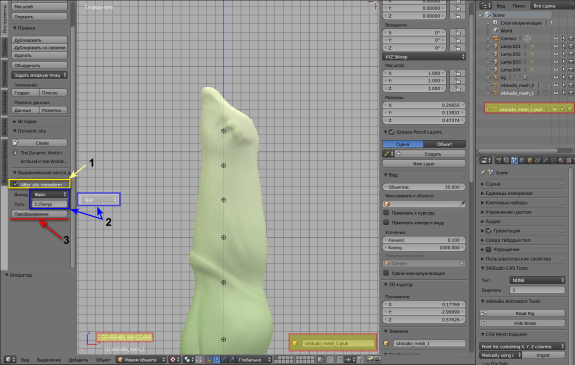Click the Преобразование button

point(39,214)
